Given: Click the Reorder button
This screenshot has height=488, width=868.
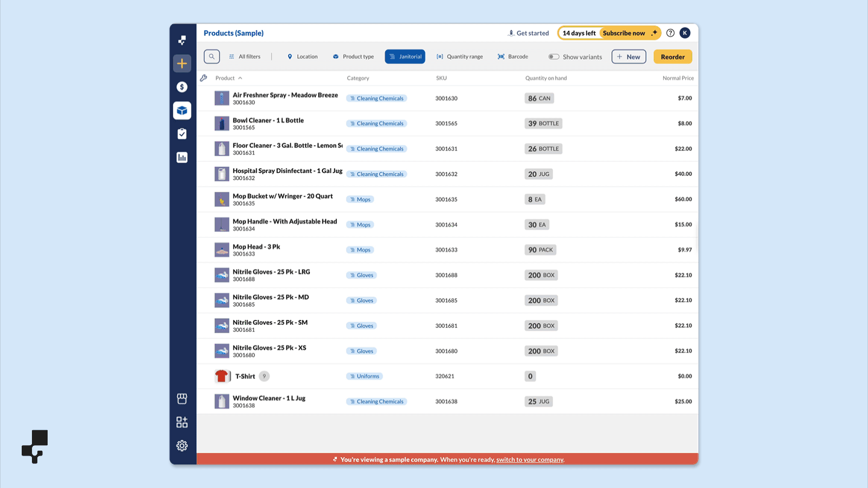Looking at the screenshot, I should point(672,56).
